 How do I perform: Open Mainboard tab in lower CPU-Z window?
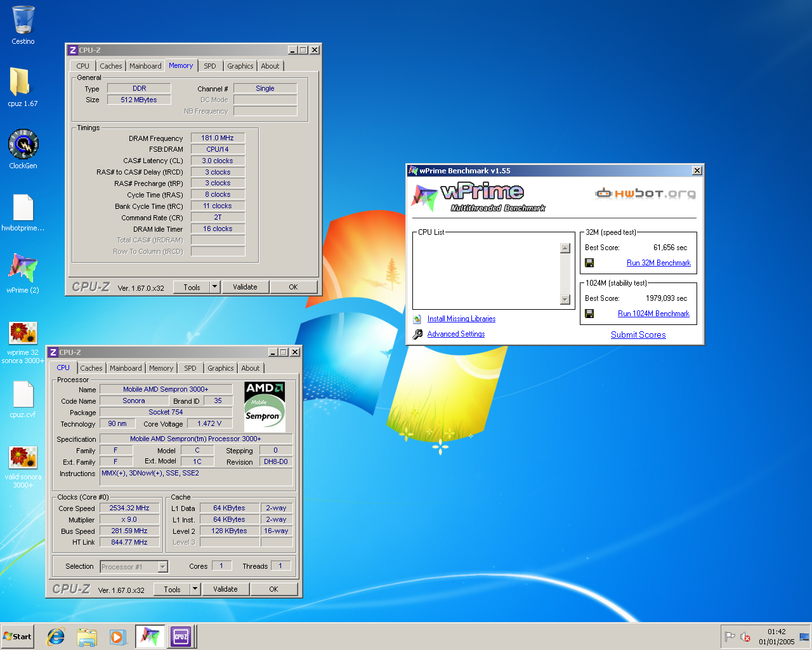(x=126, y=368)
